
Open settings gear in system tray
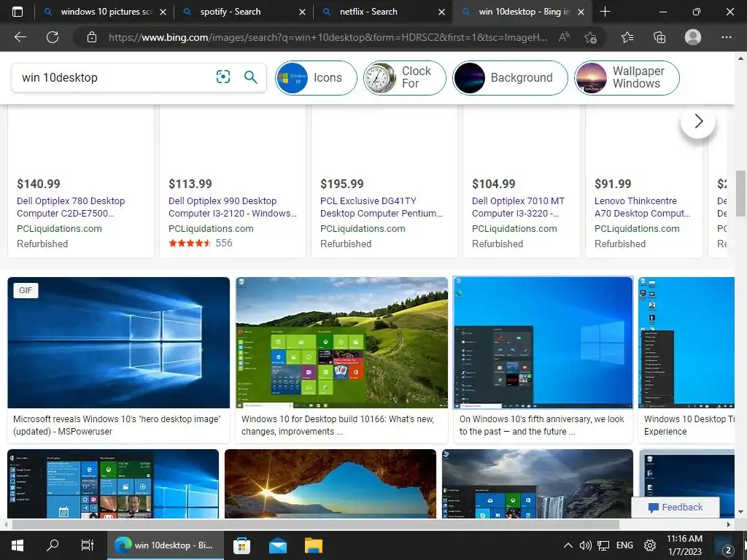[x=650, y=545]
